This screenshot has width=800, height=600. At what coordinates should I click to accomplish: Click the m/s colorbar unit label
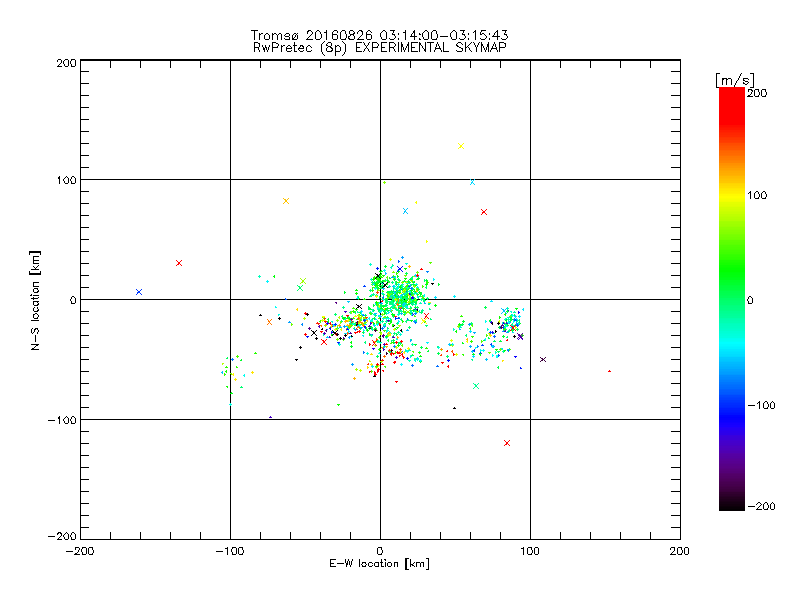pyautogui.click(x=735, y=80)
